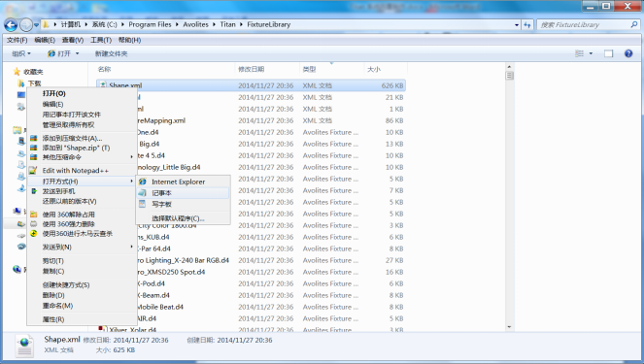The width and height of the screenshot is (644, 364).
Task: Open the 工具(T) menu
Action: (x=101, y=40)
